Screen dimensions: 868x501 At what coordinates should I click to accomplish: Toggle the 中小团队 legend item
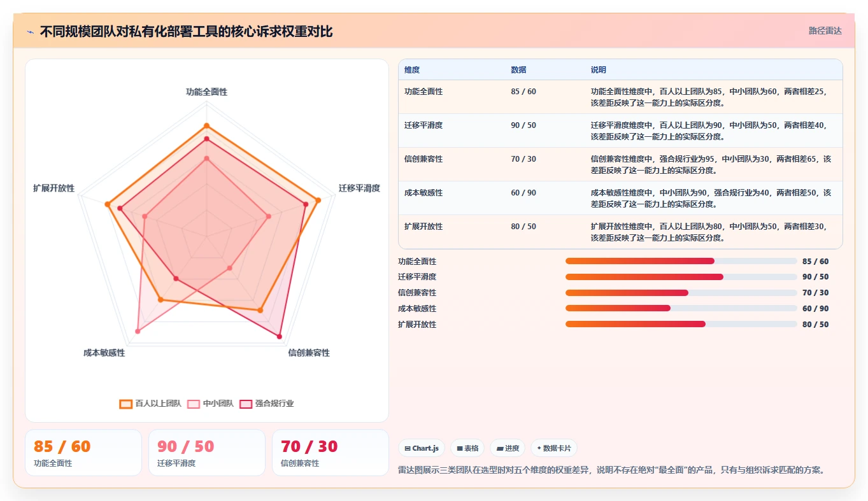tap(210, 404)
